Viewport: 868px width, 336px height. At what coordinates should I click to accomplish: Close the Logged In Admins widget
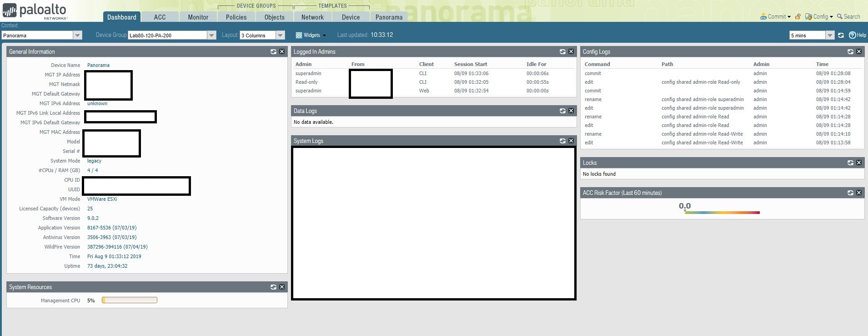click(571, 52)
